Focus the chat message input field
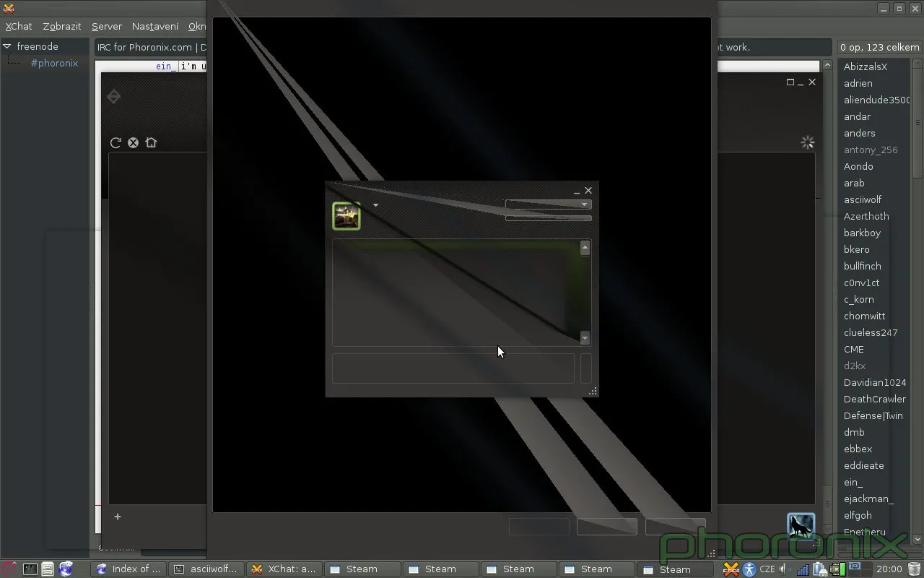Viewport: 924px width, 578px height. [453, 368]
